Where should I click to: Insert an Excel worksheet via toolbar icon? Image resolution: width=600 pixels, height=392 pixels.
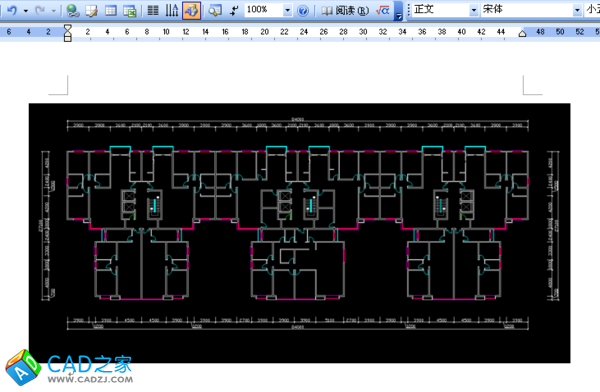(130, 11)
